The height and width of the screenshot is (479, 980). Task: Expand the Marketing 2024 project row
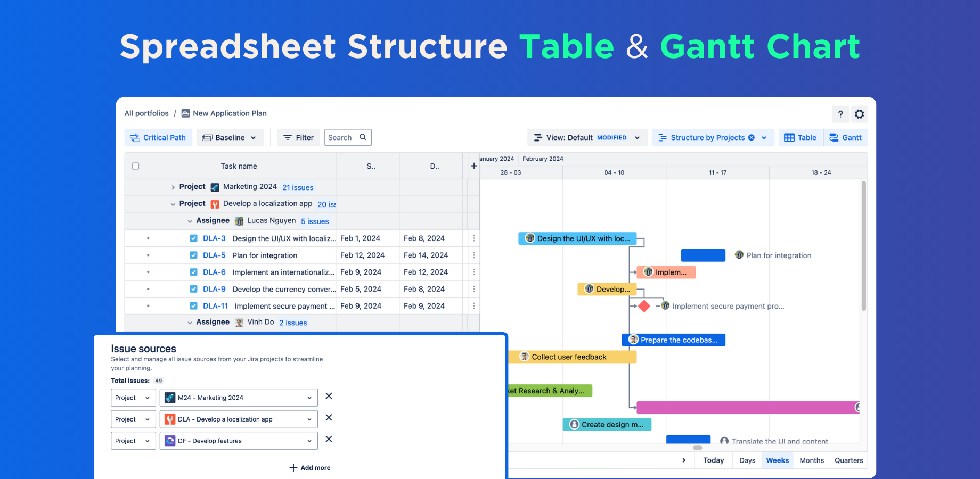point(173,187)
